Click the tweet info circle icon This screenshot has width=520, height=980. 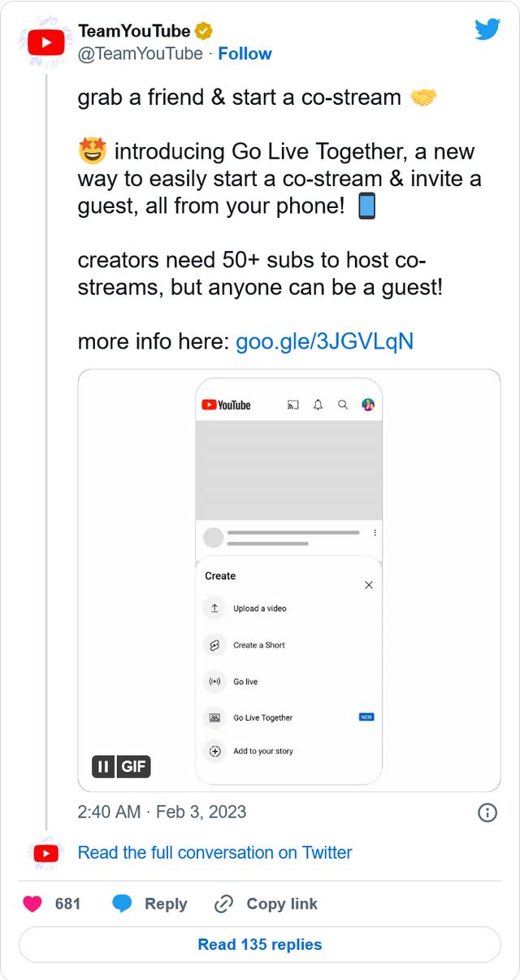tap(487, 813)
